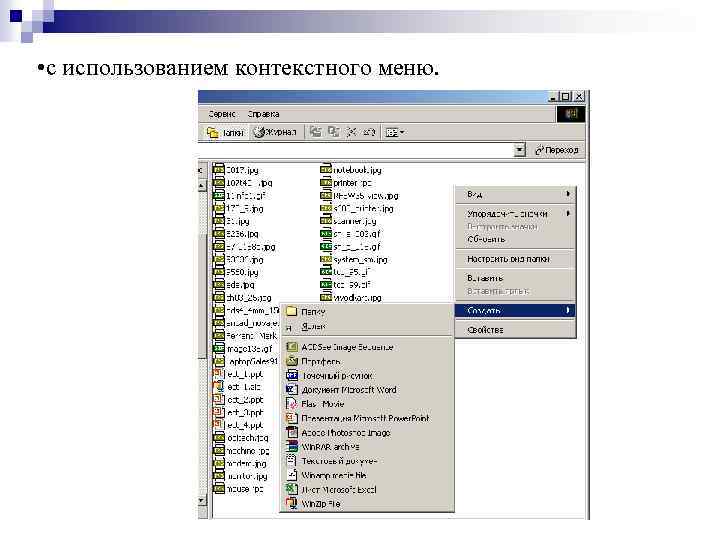Viewport: 720px width, 540px height.
Task: Select the machine.jpg file
Action: click(x=242, y=451)
